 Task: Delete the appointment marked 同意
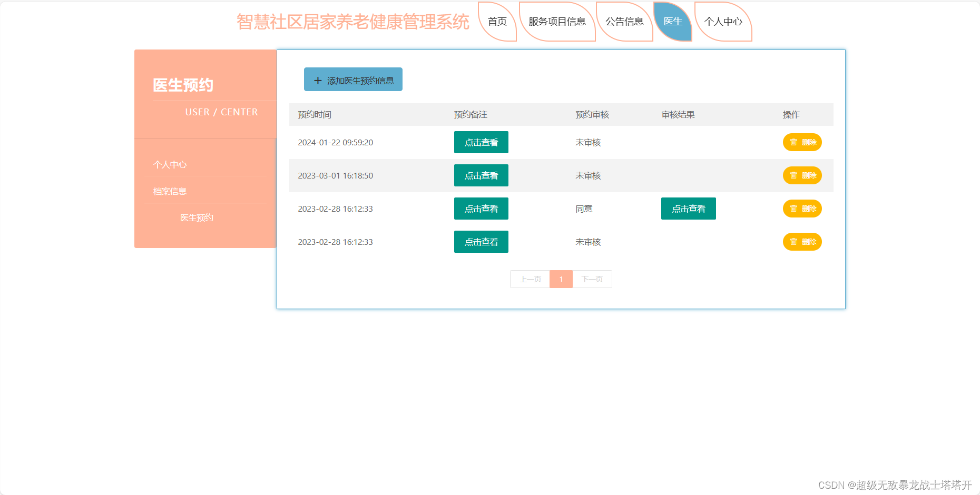802,209
